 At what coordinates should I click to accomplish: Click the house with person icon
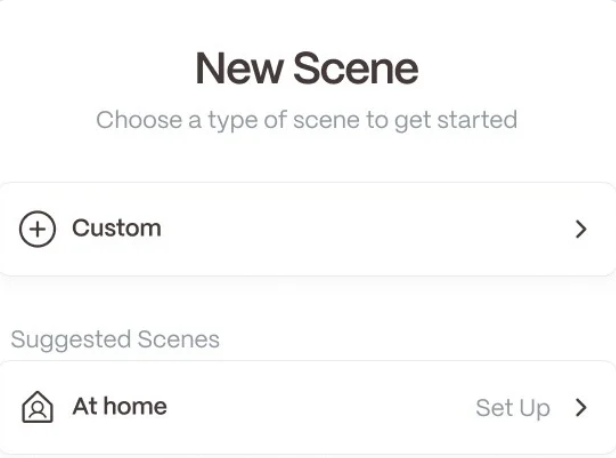pos(37,407)
